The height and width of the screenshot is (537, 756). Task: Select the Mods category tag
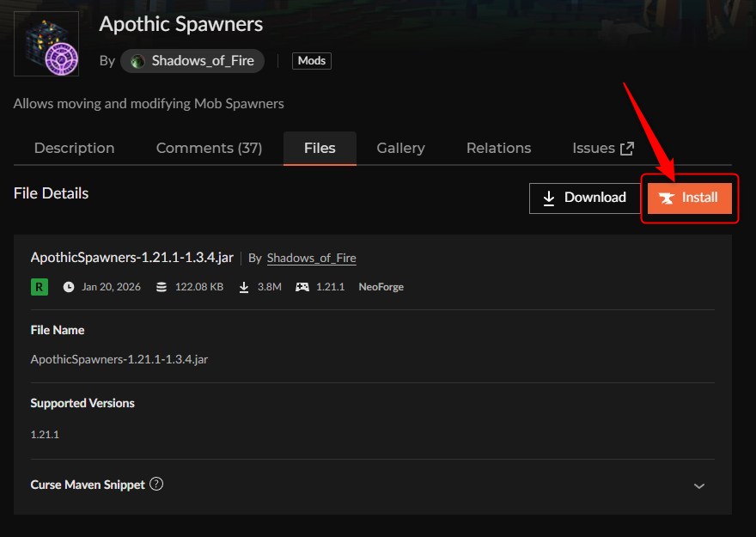pyautogui.click(x=312, y=61)
